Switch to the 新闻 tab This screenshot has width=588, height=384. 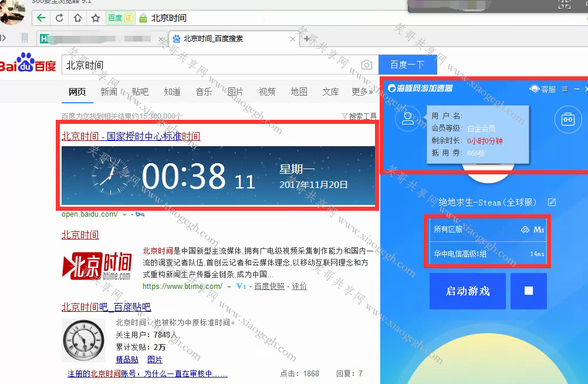click(109, 92)
